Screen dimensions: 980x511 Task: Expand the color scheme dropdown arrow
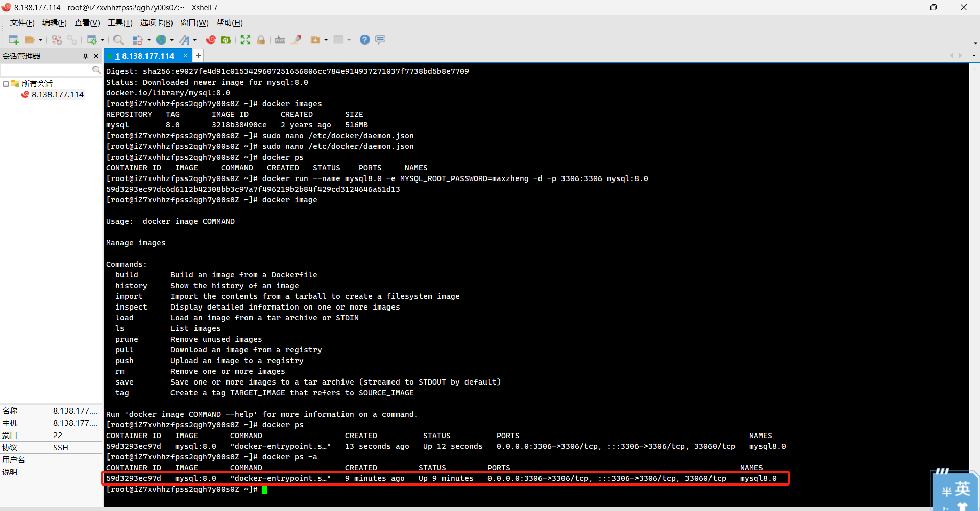point(149,40)
